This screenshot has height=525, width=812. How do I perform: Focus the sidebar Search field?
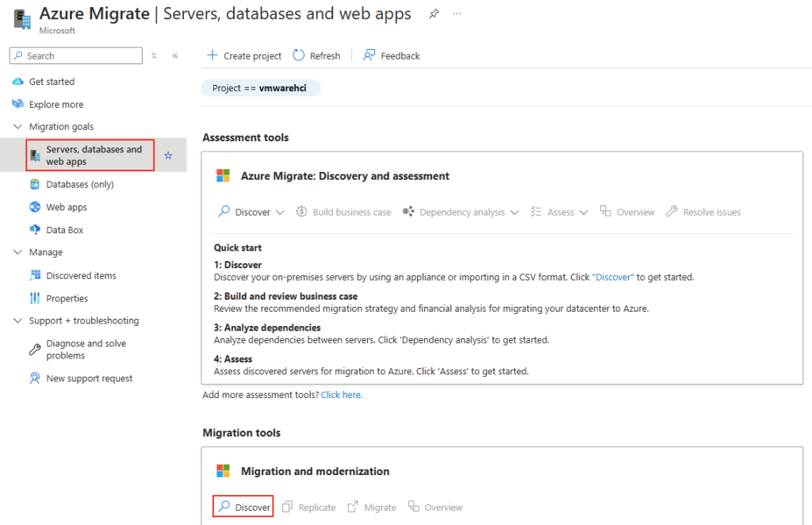coord(76,56)
